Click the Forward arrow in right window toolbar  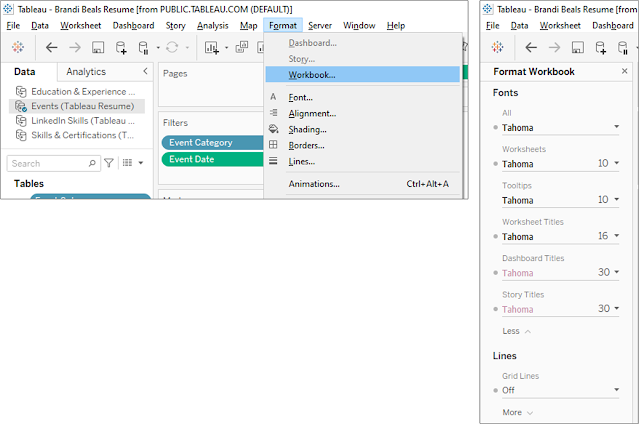(x=554, y=48)
